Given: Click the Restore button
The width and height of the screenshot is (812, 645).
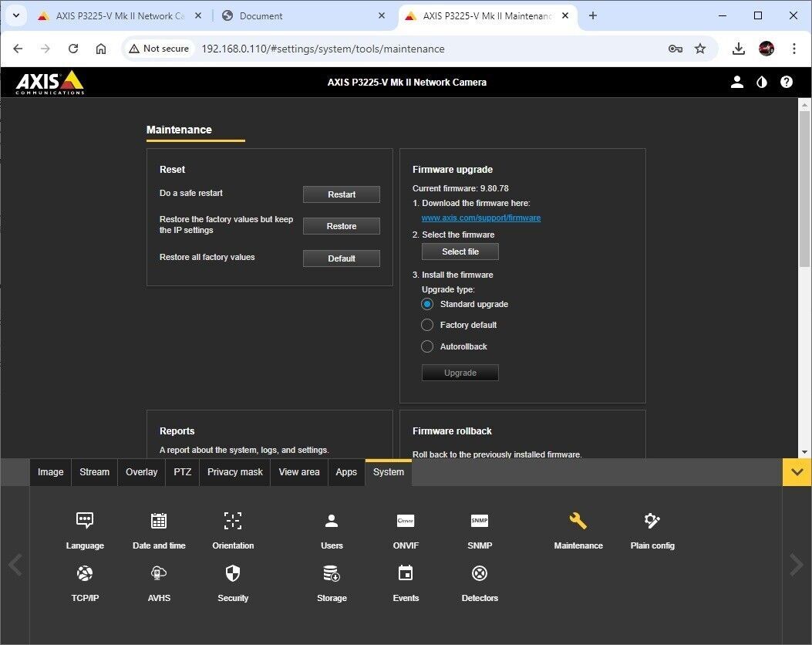Looking at the screenshot, I should (342, 226).
